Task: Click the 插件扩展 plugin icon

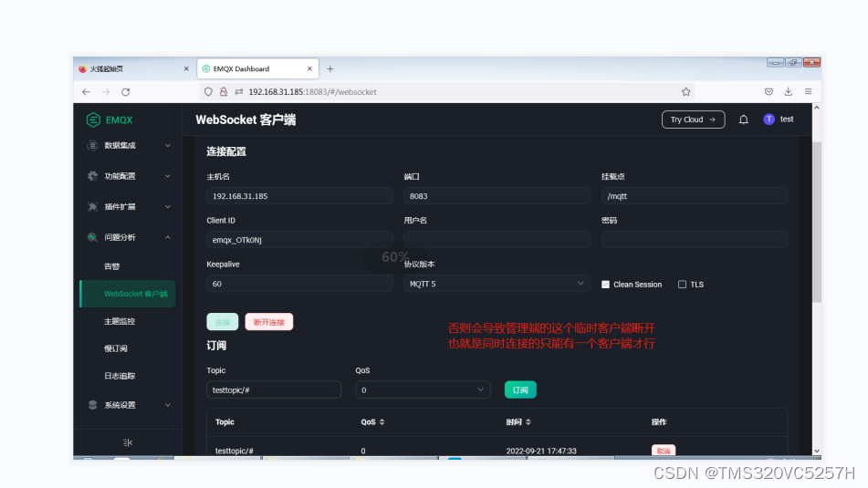Action: [92, 207]
